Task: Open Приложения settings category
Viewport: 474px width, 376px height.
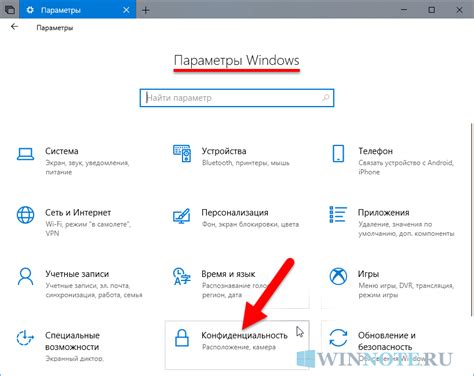Action: click(x=395, y=222)
